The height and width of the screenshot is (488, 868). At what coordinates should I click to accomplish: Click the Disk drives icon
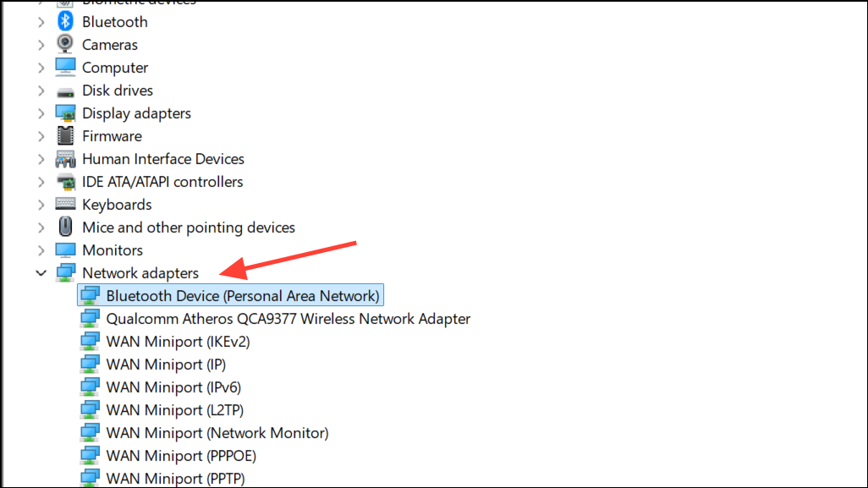65,90
